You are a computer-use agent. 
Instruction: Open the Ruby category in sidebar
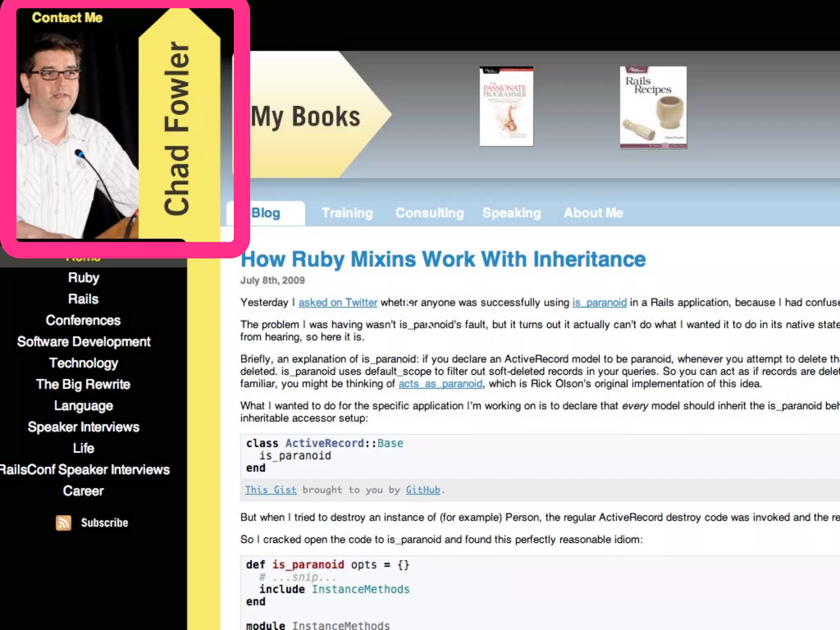pos(84,278)
